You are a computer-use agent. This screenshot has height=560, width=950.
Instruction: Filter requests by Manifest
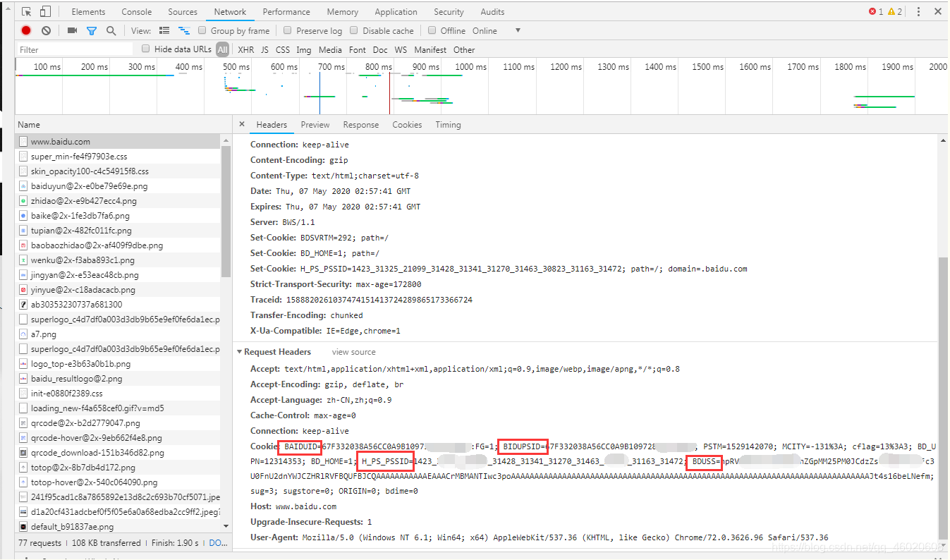coord(430,49)
